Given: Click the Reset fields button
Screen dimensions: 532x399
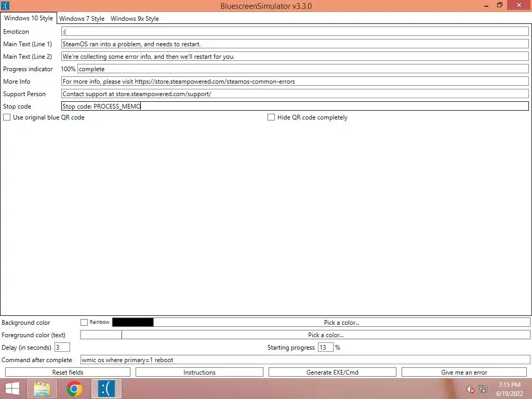Looking at the screenshot, I should [x=68, y=372].
